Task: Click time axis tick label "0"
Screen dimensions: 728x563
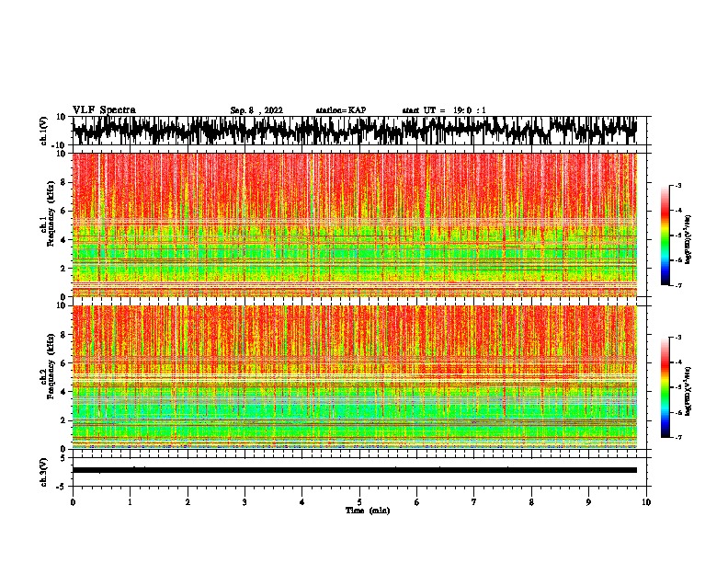Action: [x=73, y=502]
